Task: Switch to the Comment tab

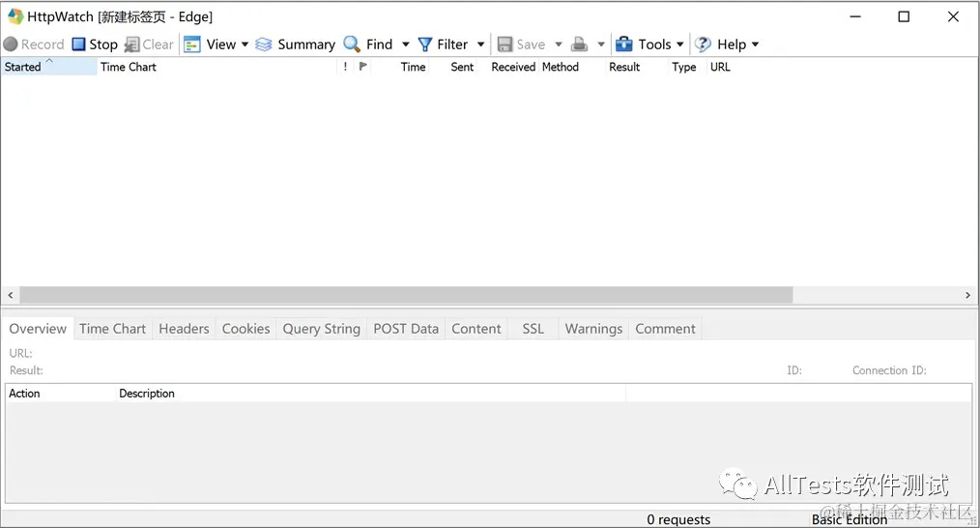Action: [x=665, y=329]
